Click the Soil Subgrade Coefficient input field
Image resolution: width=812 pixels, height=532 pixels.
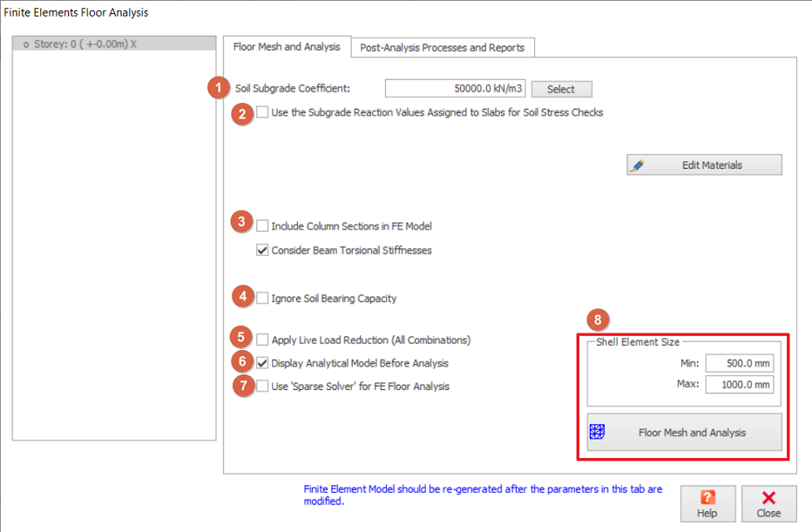455,89
